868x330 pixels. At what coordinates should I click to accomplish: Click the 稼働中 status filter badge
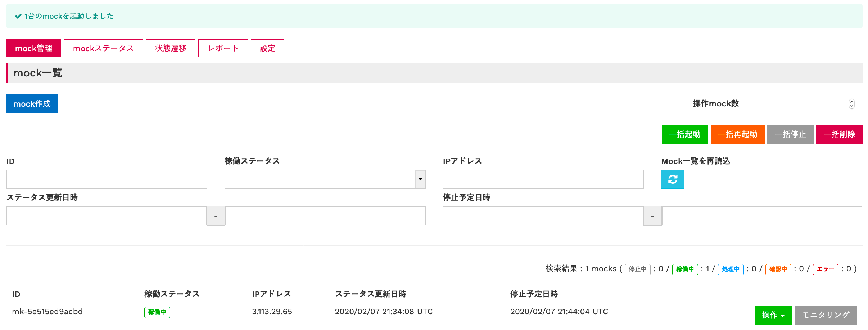tap(685, 269)
